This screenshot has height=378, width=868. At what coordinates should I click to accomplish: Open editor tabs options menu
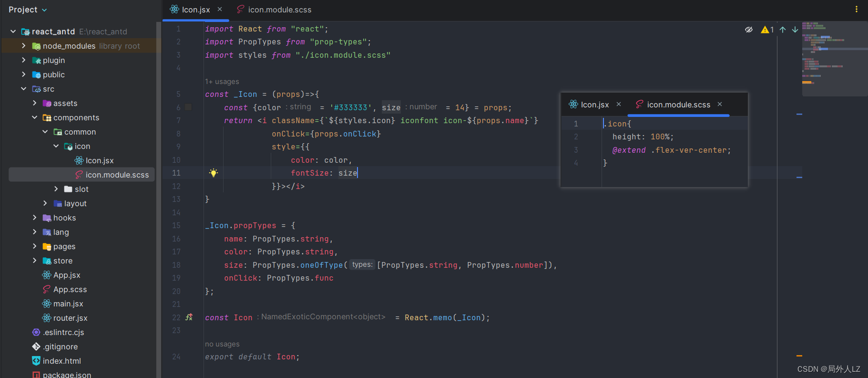[856, 9]
